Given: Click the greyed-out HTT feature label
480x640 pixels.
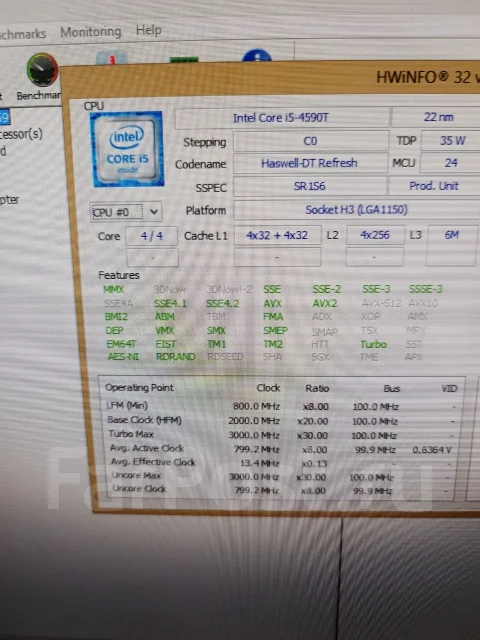Looking at the screenshot, I should point(320,344).
